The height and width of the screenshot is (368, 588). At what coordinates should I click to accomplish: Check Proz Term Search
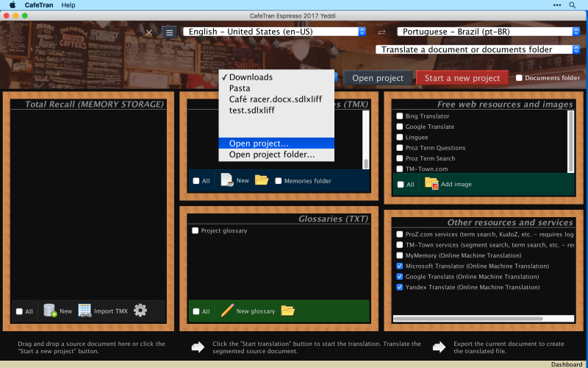pyautogui.click(x=400, y=158)
